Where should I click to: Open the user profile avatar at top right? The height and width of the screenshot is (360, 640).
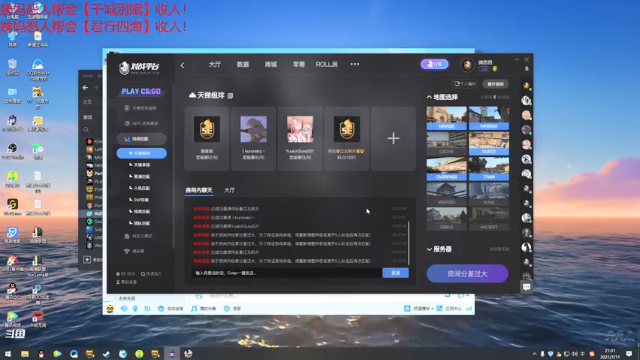click(x=467, y=64)
